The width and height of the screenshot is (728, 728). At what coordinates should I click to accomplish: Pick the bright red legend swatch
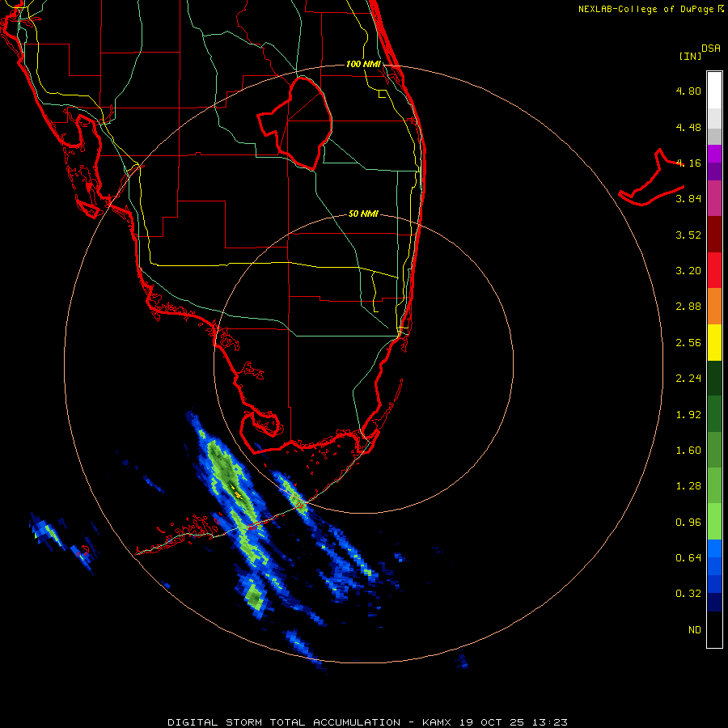714,270
